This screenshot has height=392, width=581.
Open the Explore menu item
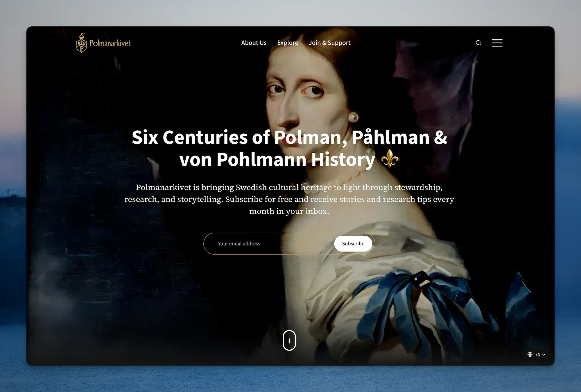point(288,43)
